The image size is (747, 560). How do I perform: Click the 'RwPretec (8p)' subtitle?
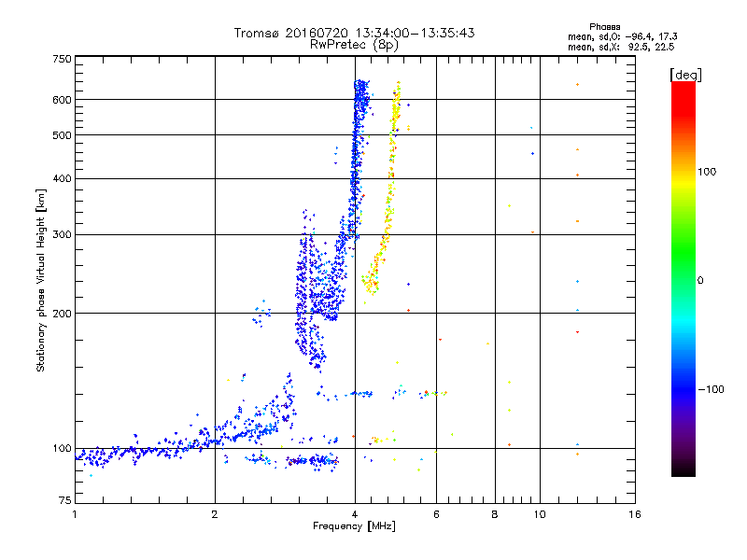click(354, 45)
